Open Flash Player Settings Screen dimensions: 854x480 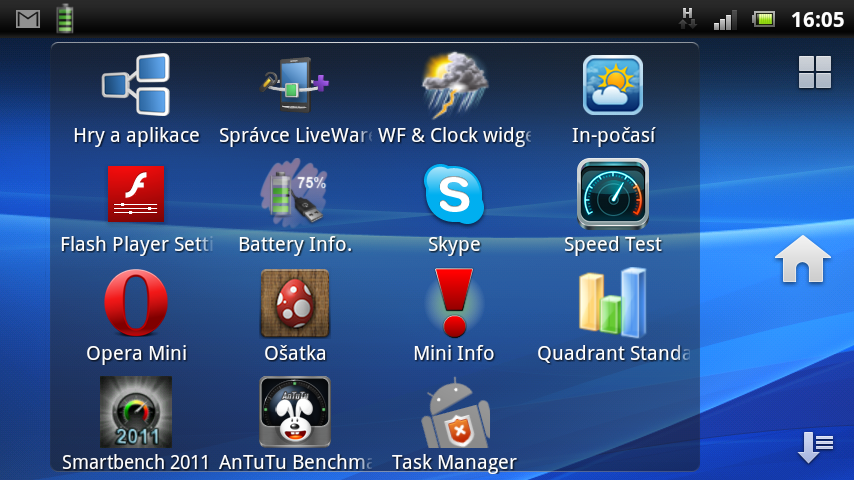click(x=136, y=194)
